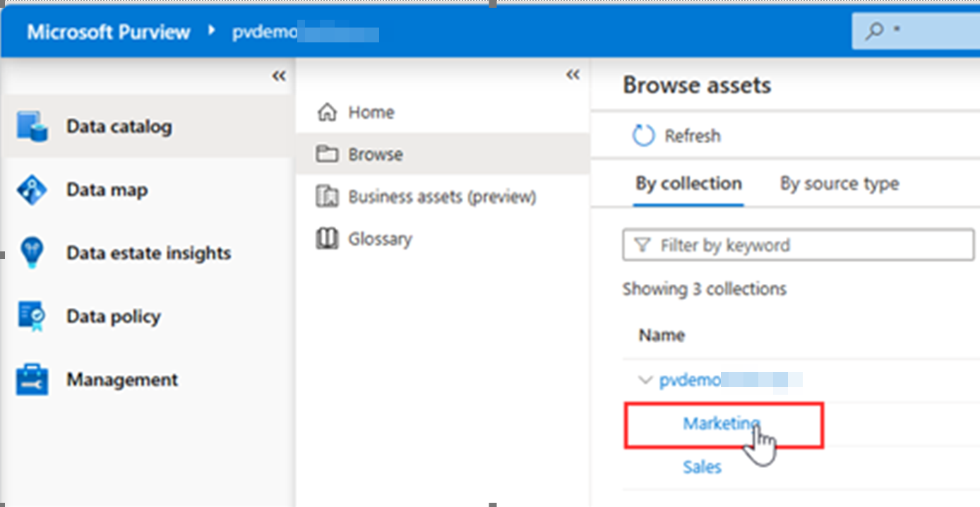Image resolution: width=980 pixels, height=507 pixels.
Task: Switch to the By source type tab
Action: (839, 184)
